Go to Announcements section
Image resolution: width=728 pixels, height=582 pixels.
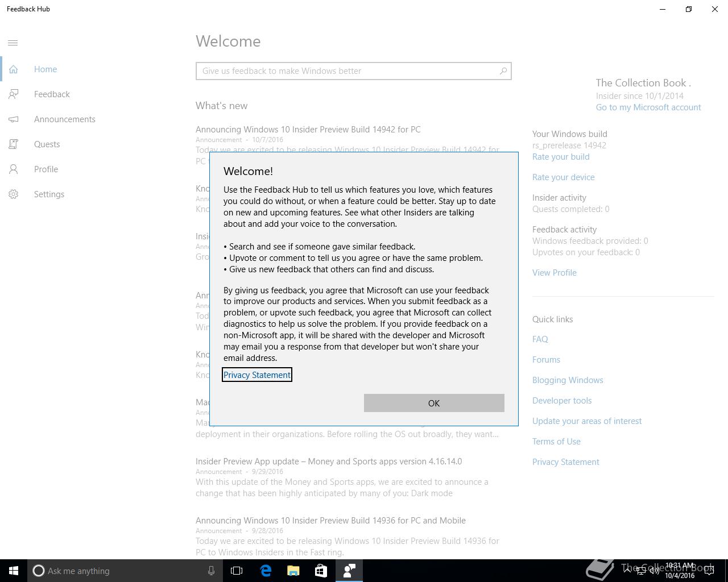[64, 119]
